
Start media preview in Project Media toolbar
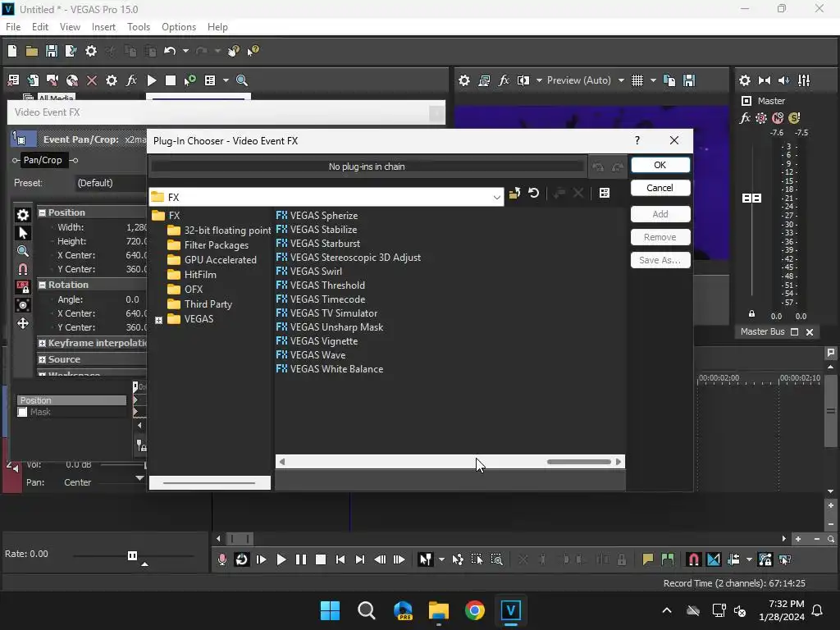(x=152, y=80)
